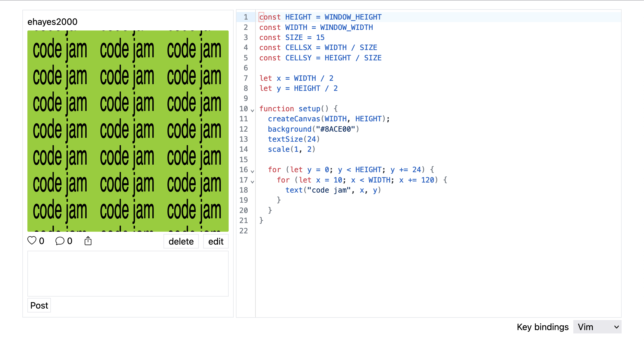Click the comment count next to bubble
This screenshot has height=341, width=644.
point(70,241)
